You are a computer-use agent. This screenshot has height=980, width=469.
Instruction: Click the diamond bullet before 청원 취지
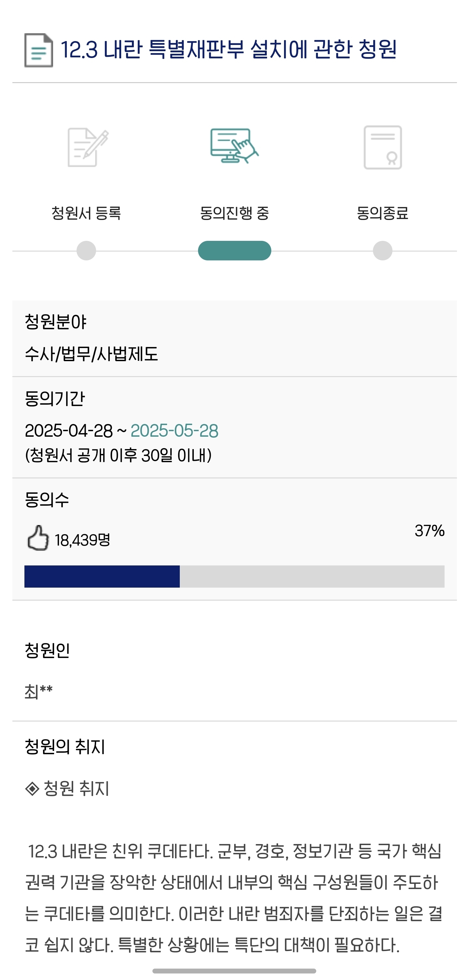[32, 789]
